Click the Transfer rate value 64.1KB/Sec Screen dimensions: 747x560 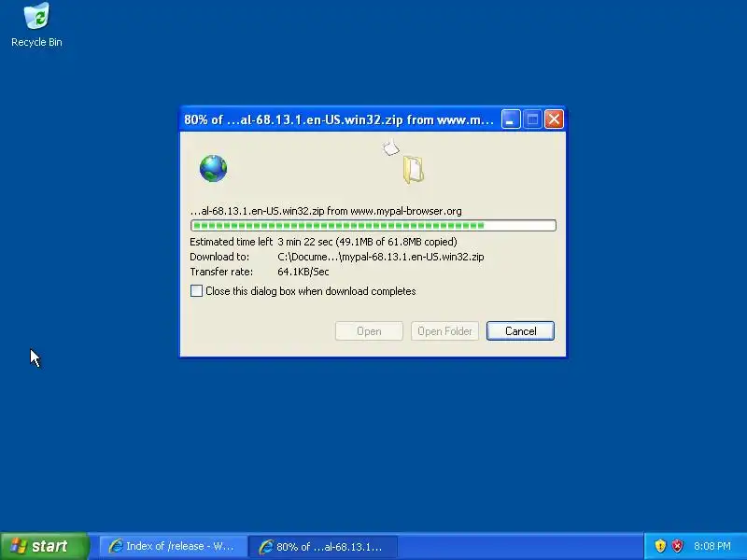point(303,272)
